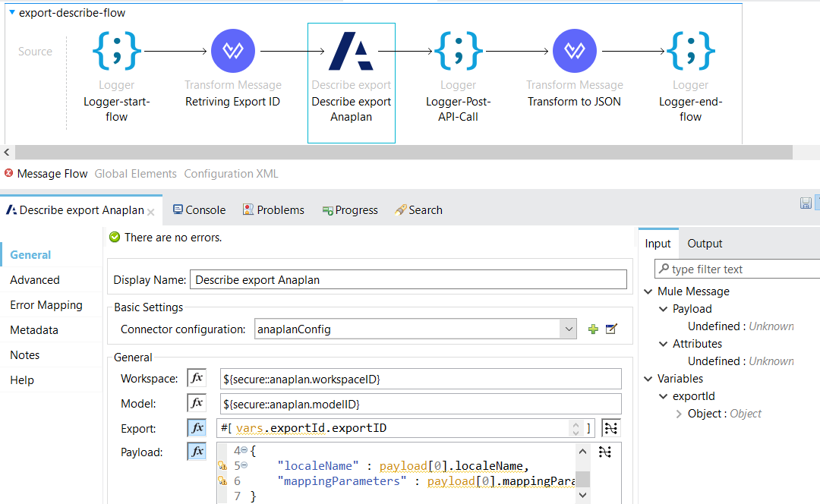Select the Describe export Anaplan connector icon

[351, 52]
